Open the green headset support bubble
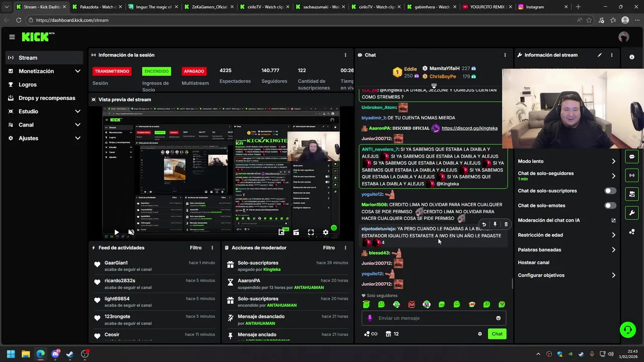The width and height of the screenshot is (644, 362). point(627,330)
